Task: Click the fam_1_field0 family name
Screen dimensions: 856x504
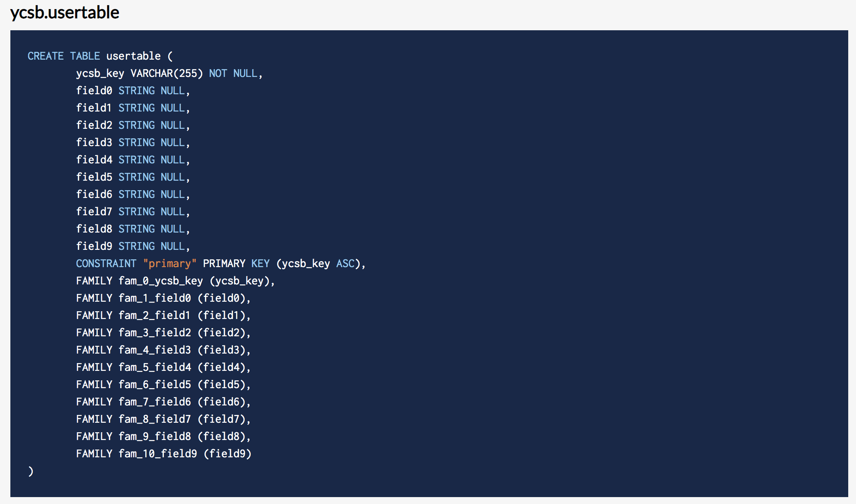Action: [154, 298]
